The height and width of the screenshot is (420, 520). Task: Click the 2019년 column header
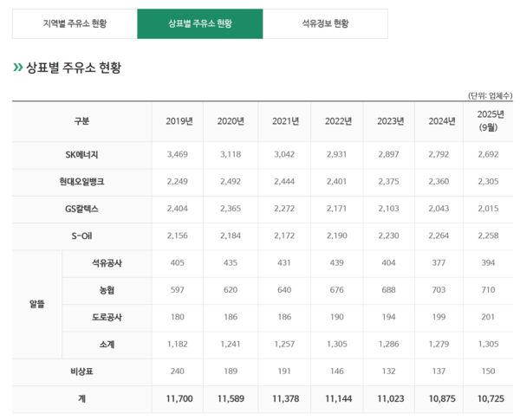[179, 121]
